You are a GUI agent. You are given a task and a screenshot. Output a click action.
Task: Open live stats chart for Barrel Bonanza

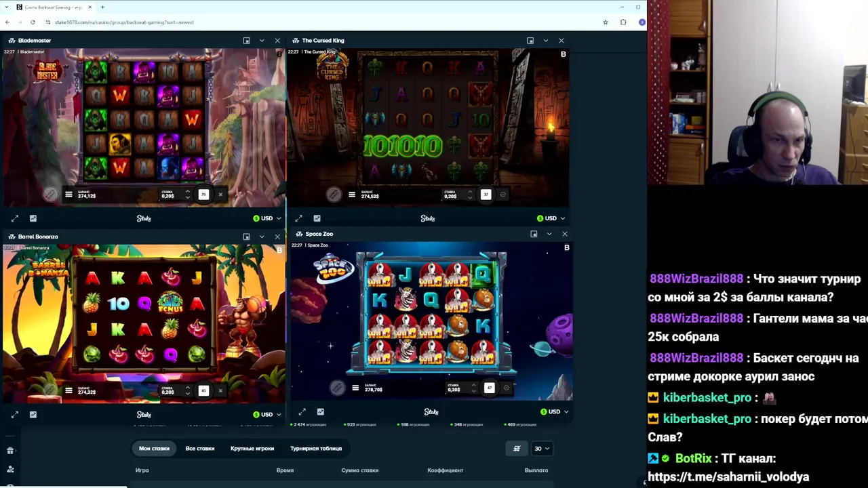coord(33,414)
